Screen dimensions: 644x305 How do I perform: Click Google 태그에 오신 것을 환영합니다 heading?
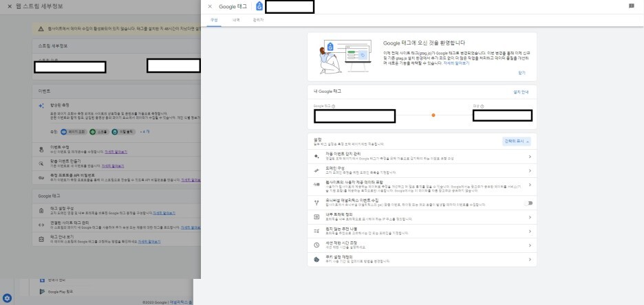[424, 43]
